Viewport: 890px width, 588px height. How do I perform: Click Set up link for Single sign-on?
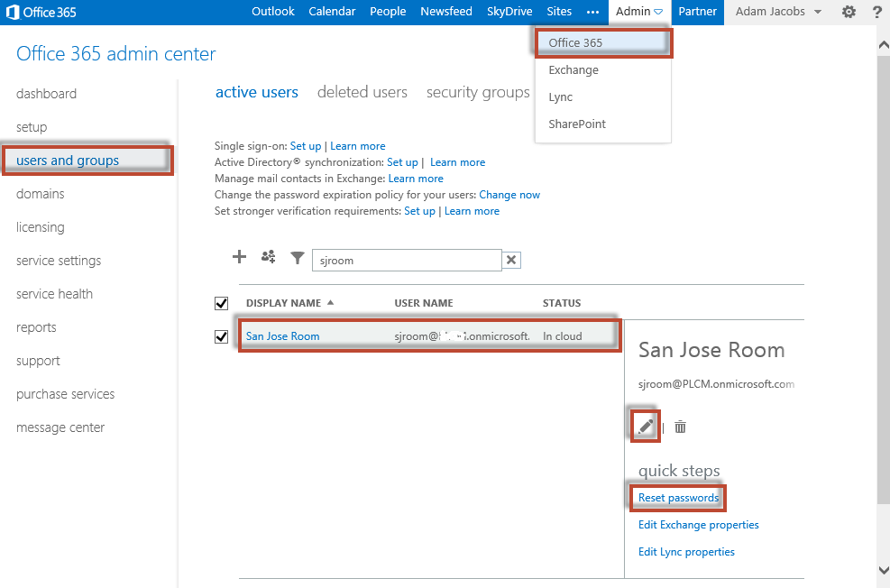(306, 146)
